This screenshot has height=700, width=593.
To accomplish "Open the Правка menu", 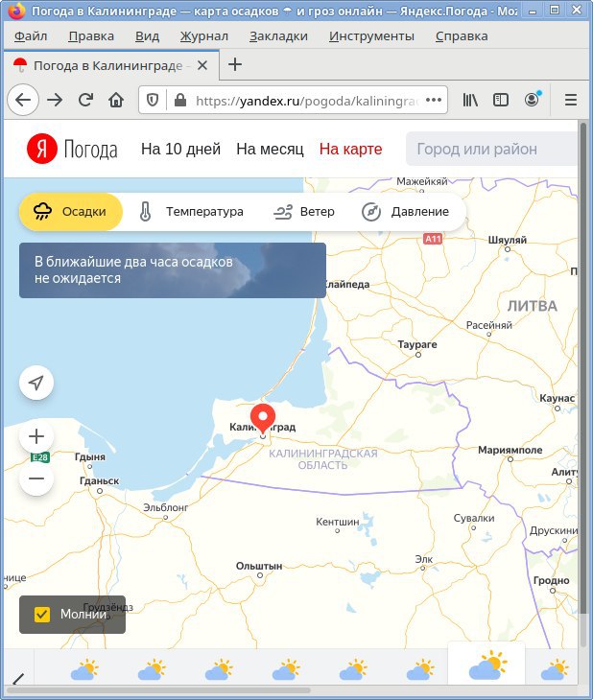I will click(91, 35).
